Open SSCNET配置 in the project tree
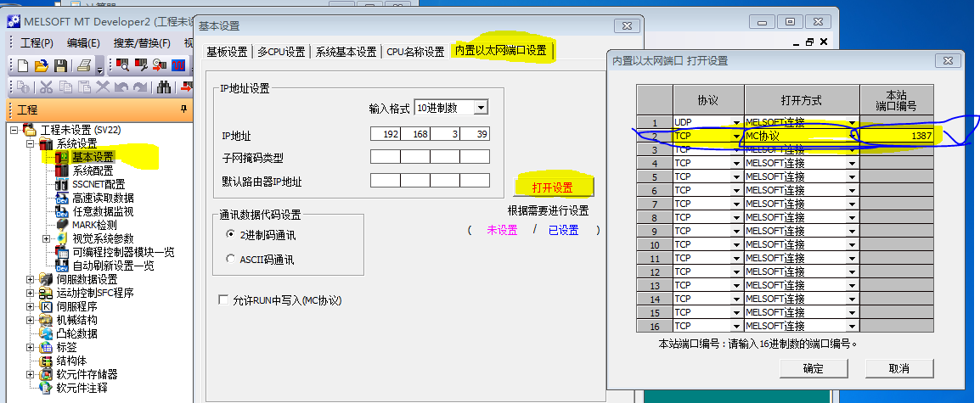This screenshot has width=980, height=403. coord(98,184)
